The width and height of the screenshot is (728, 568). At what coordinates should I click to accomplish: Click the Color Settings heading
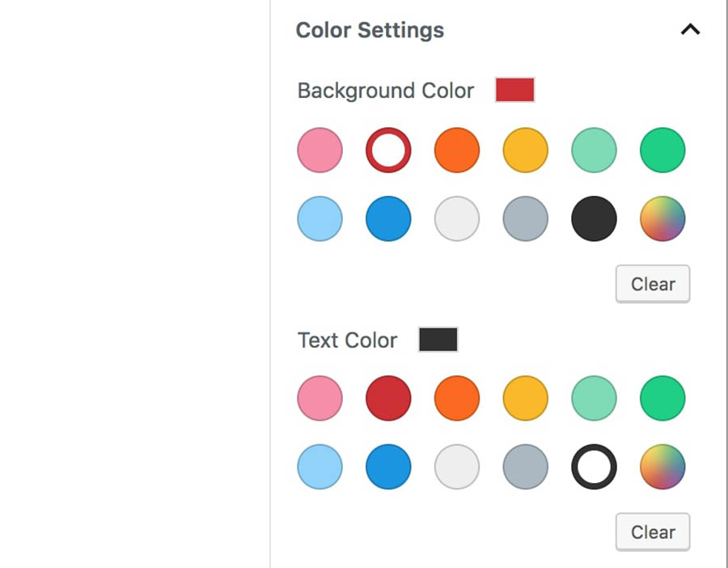[x=370, y=30]
